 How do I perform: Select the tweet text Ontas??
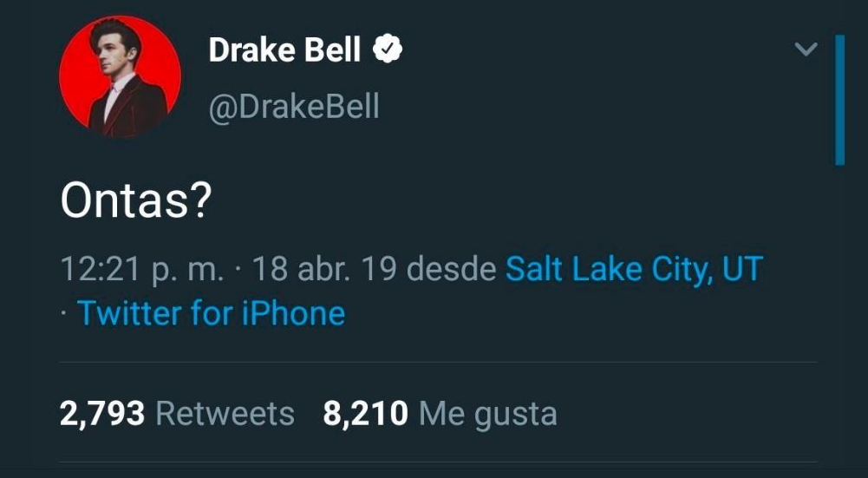pyautogui.click(x=135, y=200)
